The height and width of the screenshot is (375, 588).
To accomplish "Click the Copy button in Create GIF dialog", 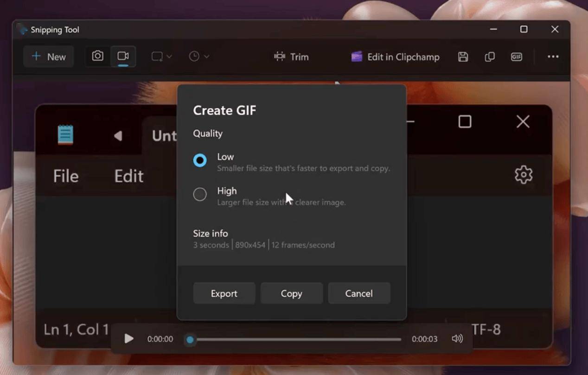I will (x=291, y=293).
